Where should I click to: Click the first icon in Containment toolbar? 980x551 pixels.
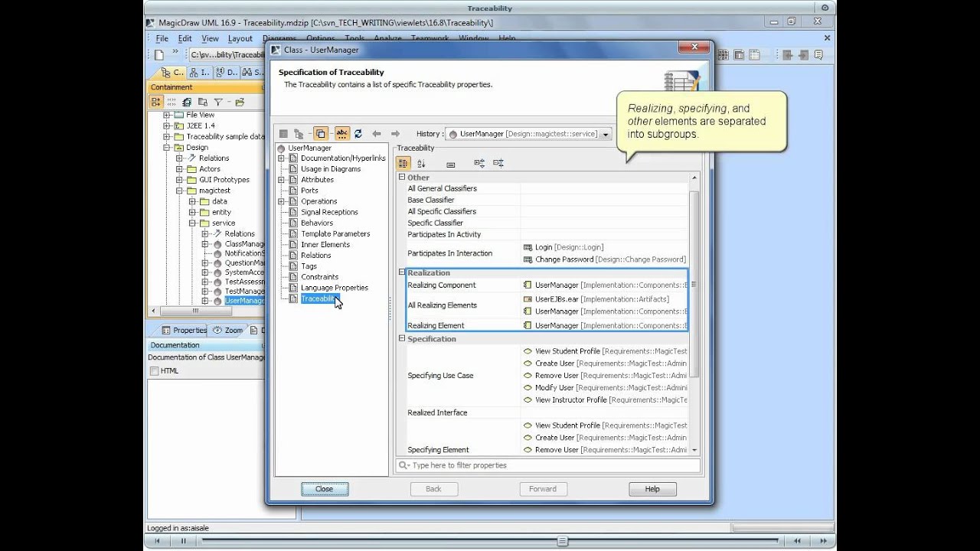click(x=156, y=102)
